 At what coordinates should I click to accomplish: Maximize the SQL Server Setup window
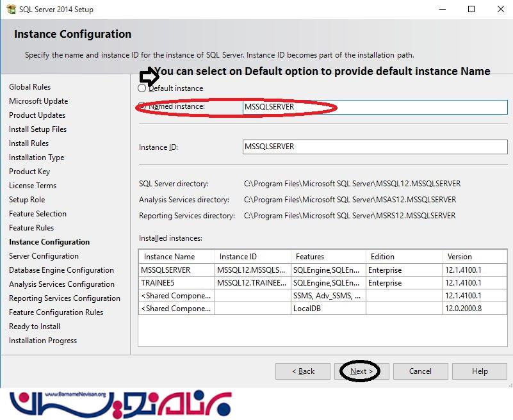coord(471,9)
